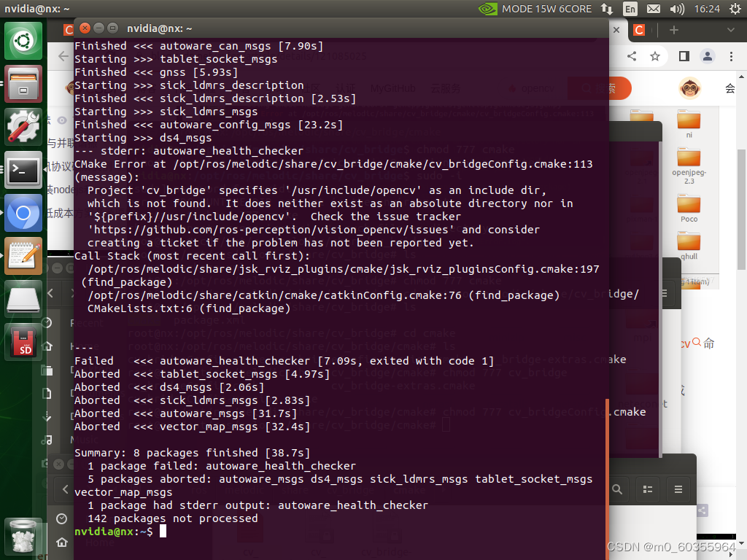
Task: Open the SD card launcher icon
Action: click(x=23, y=342)
